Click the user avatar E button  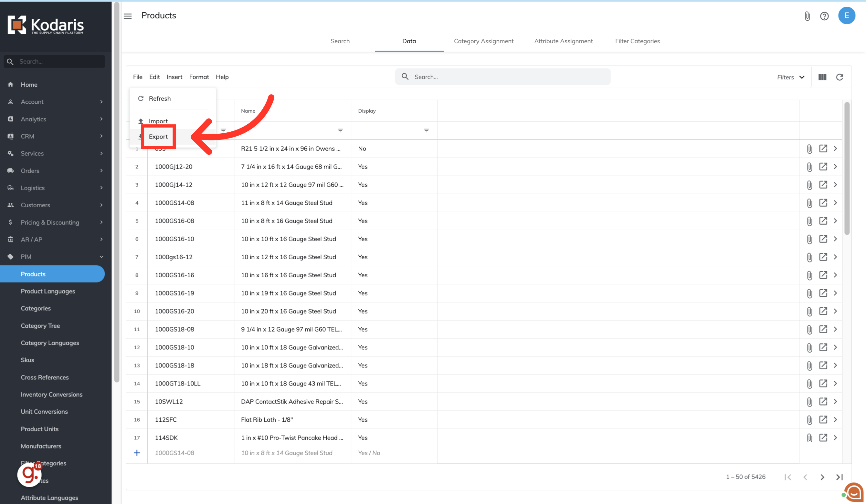(846, 16)
